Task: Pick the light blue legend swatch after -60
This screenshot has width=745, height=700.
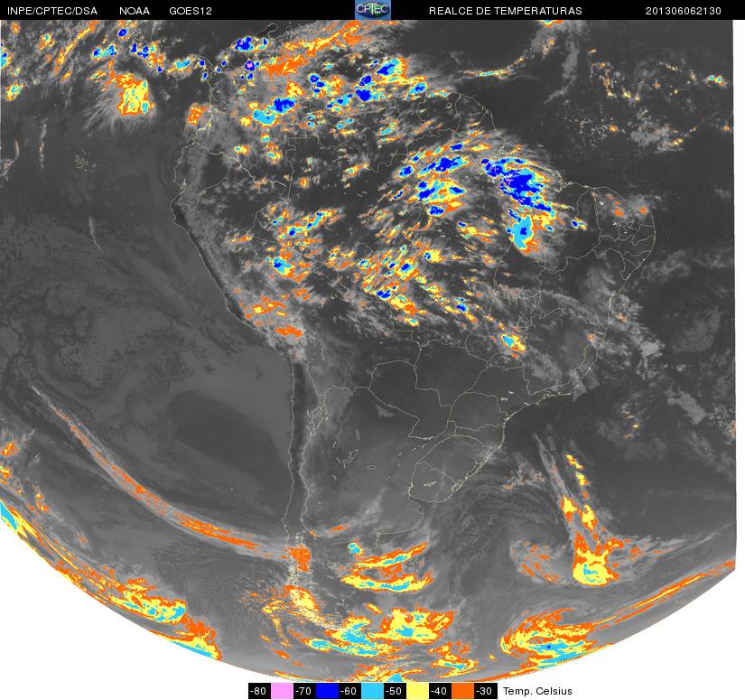Action: click(x=372, y=691)
